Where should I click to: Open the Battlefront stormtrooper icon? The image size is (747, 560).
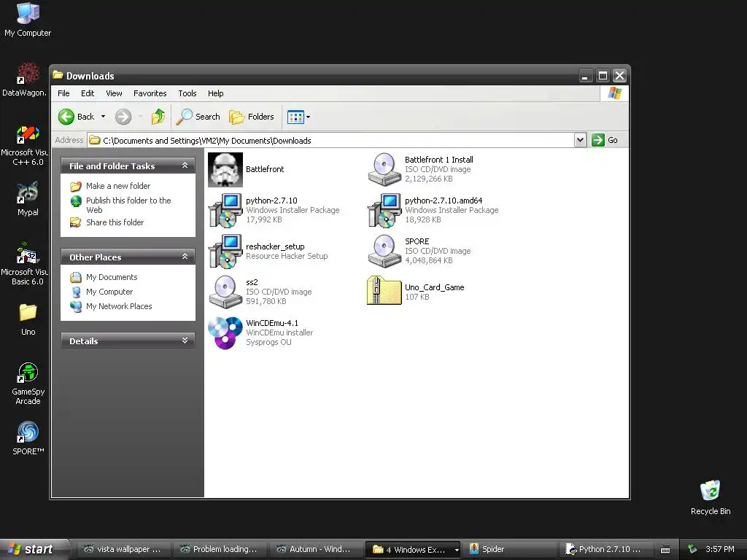click(225, 169)
